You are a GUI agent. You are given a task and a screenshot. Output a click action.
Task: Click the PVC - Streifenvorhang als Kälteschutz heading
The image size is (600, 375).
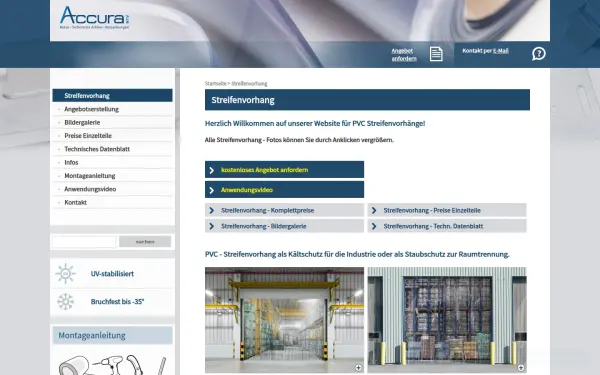pos(357,254)
